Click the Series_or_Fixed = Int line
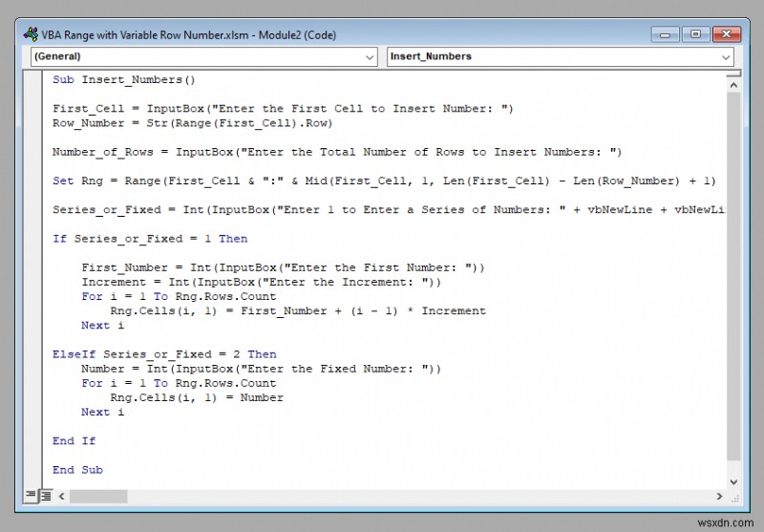This screenshot has height=532, width=764. (x=389, y=210)
